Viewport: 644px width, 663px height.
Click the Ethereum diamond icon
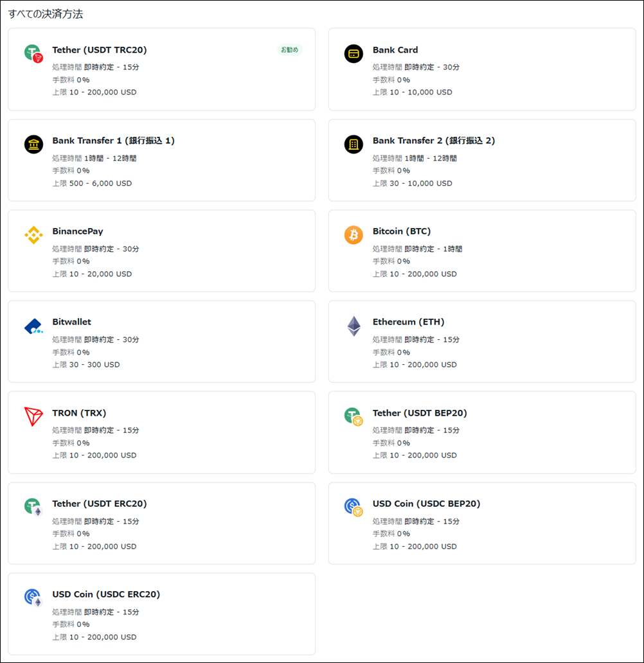[353, 326]
